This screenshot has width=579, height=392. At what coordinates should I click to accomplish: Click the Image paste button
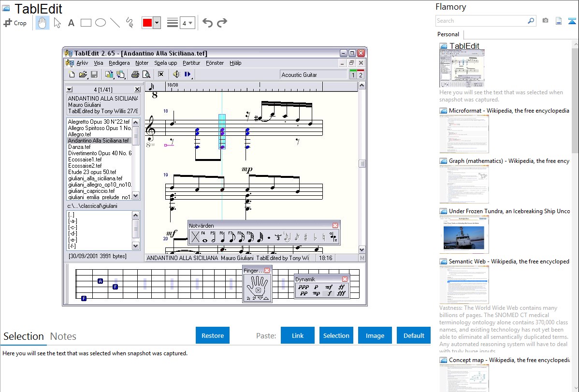point(375,335)
